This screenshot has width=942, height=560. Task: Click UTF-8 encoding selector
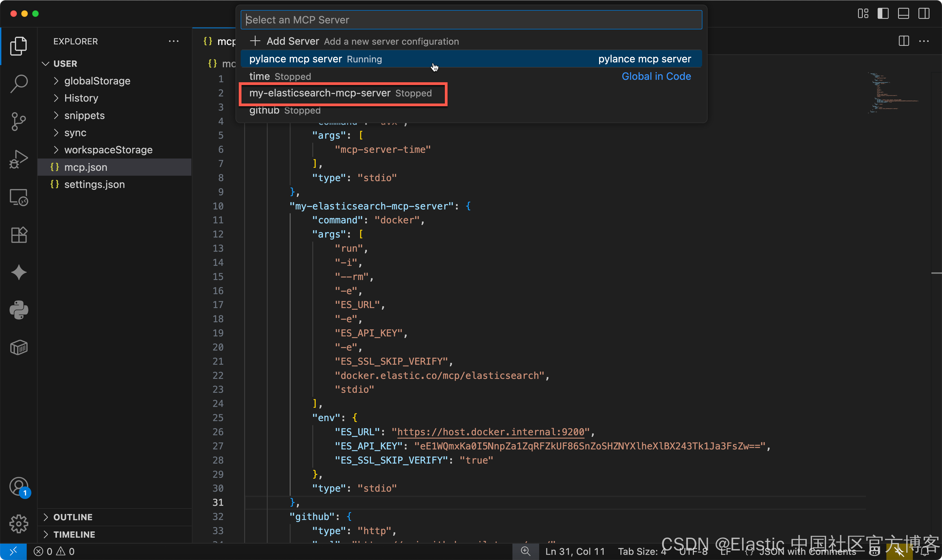point(693,551)
